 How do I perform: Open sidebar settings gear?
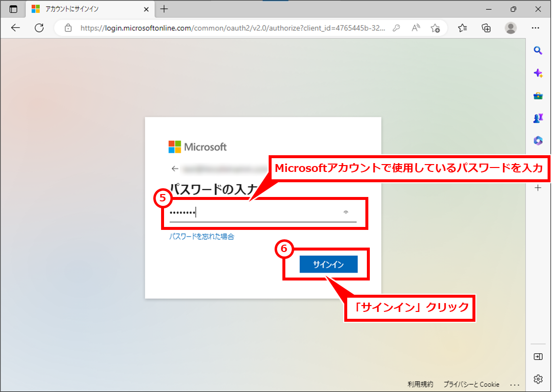tap(538, 379)
